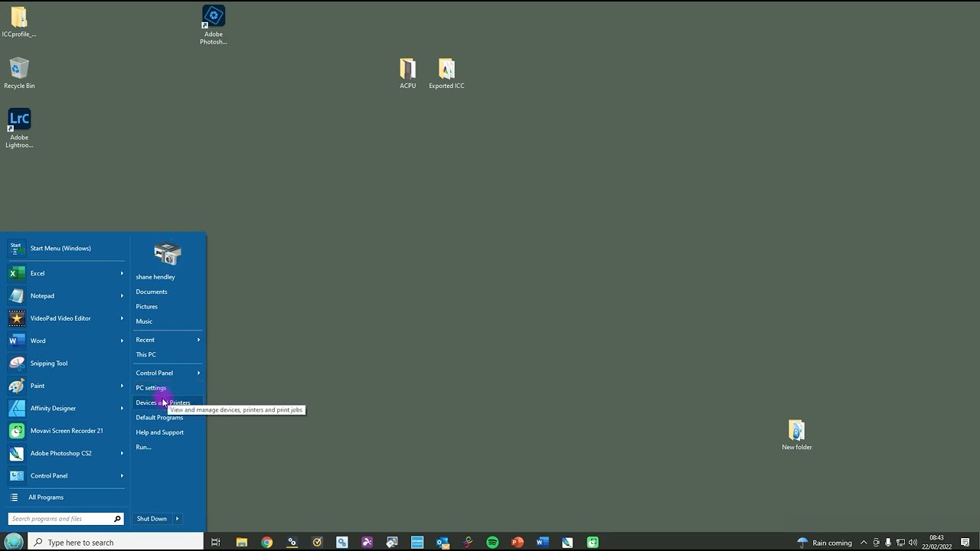
Task: Expand the Word submenu arrow
Action: 122,341
